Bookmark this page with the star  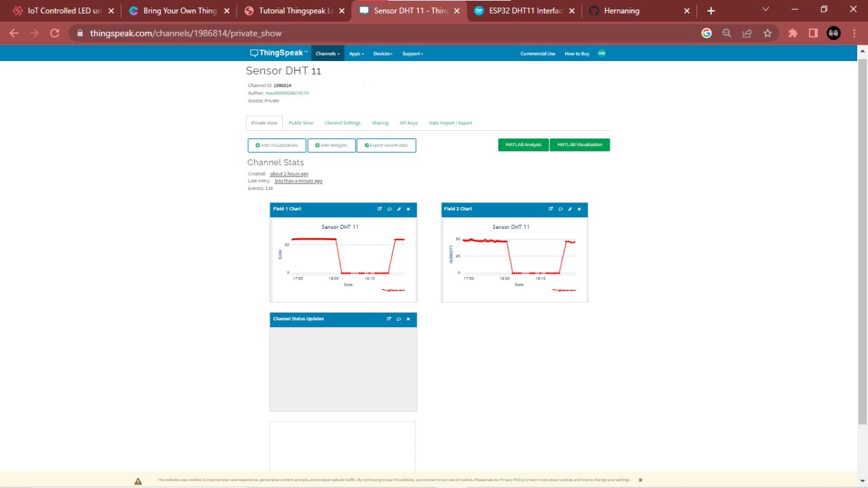pyautogui.click(x=768, y=33)
